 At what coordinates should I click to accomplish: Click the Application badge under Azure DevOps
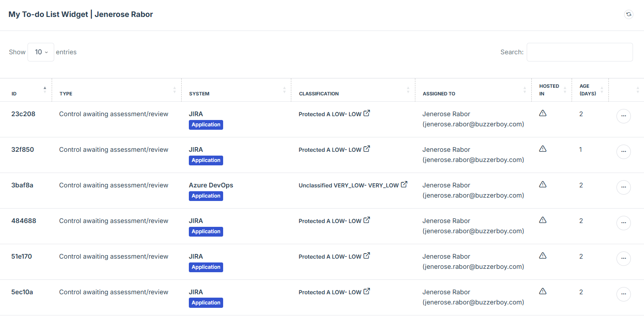[206, 196]
